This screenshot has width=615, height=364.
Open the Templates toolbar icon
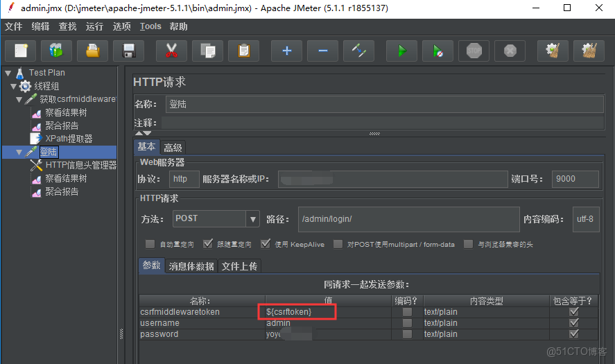coord(56,51)
